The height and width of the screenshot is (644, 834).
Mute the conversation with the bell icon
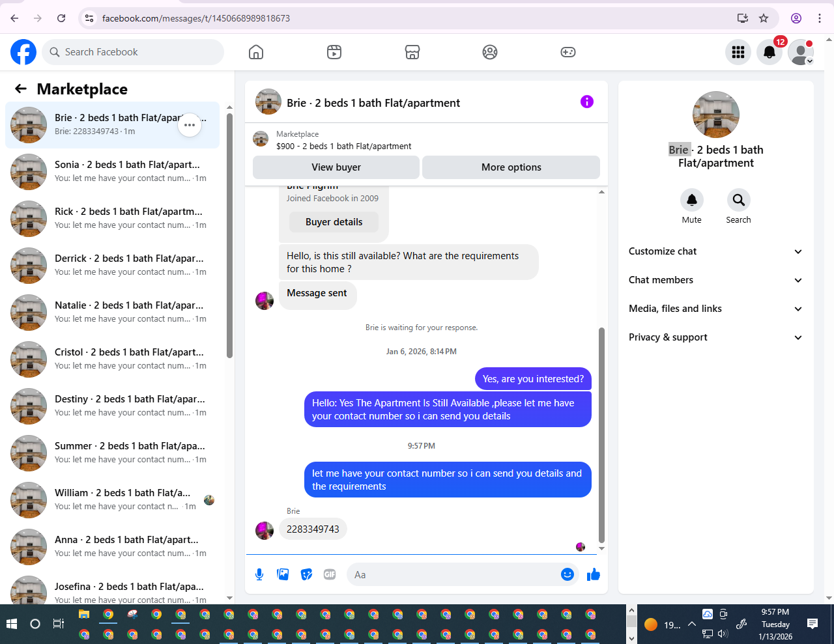(x=692, y=200)
